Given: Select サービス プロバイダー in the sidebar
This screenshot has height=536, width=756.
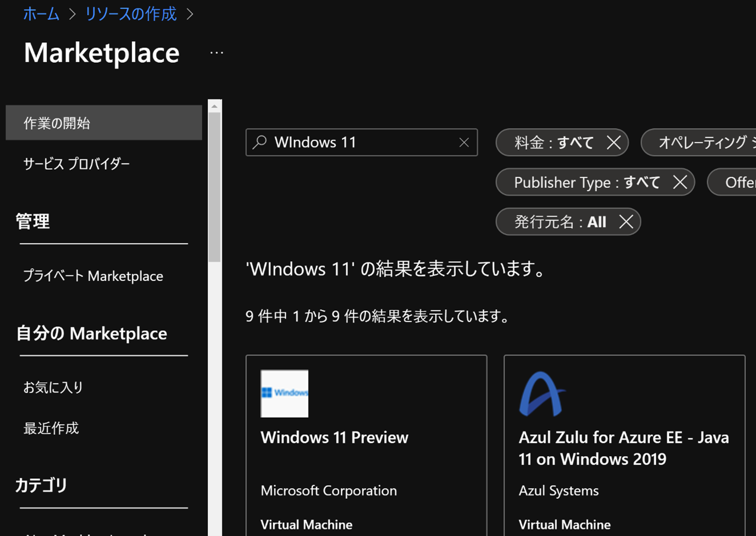Looking at the screenshot, I should (77, 164).
